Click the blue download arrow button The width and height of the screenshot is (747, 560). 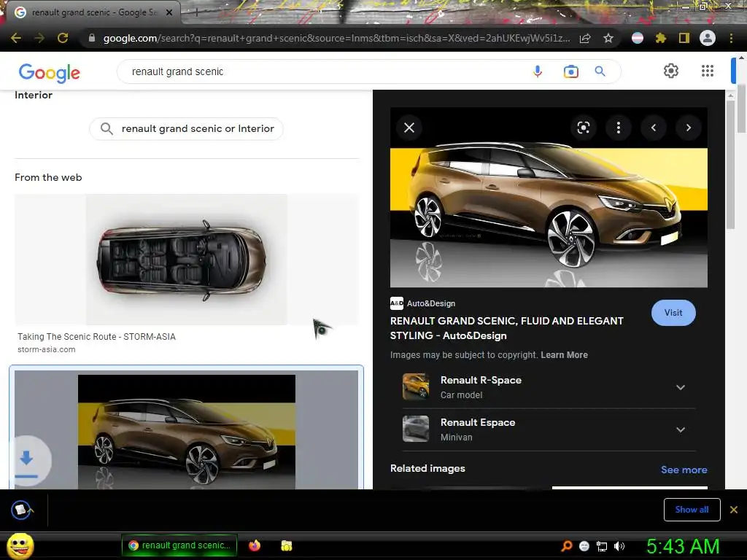[27, 461]
